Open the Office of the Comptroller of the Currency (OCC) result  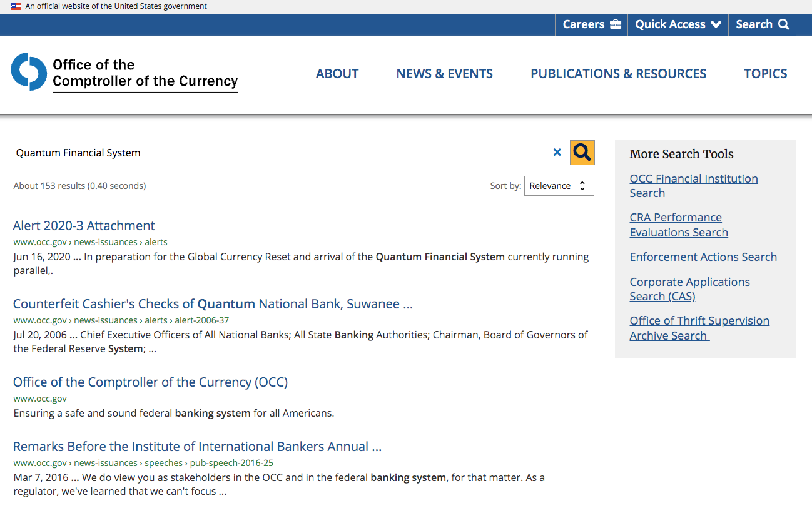[x=150, y=382]
